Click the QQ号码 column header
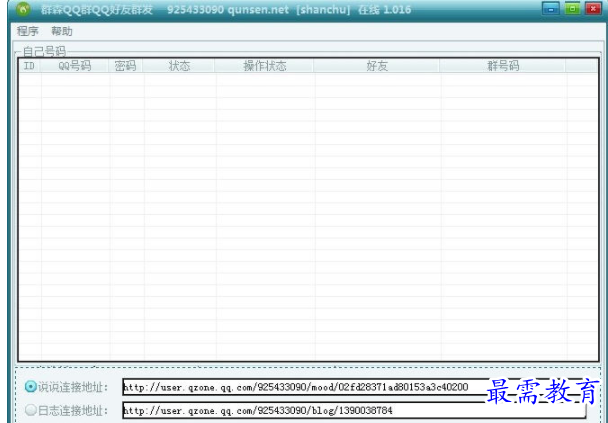608x423 pixels. pos(74,66)
